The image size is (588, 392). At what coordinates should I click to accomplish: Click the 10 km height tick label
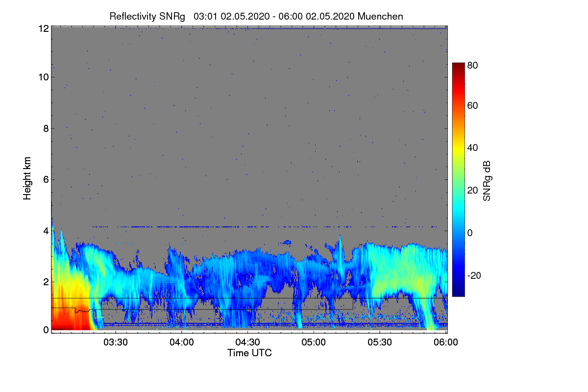(x=44, y=77)
